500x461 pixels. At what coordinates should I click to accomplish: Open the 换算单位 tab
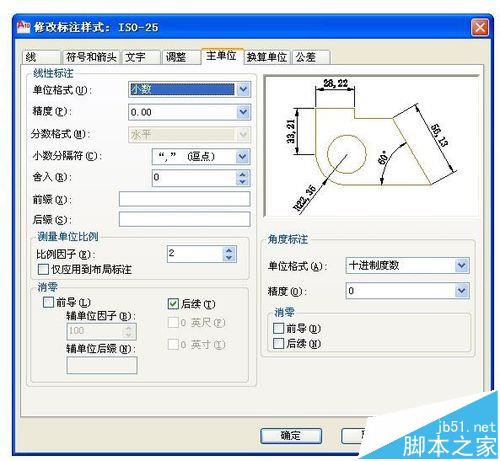point(267,57)
